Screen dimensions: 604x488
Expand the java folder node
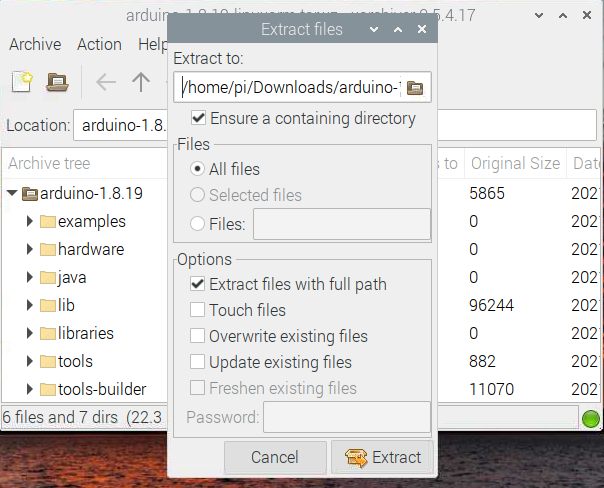pyautogui.click(x=30, y=278)
